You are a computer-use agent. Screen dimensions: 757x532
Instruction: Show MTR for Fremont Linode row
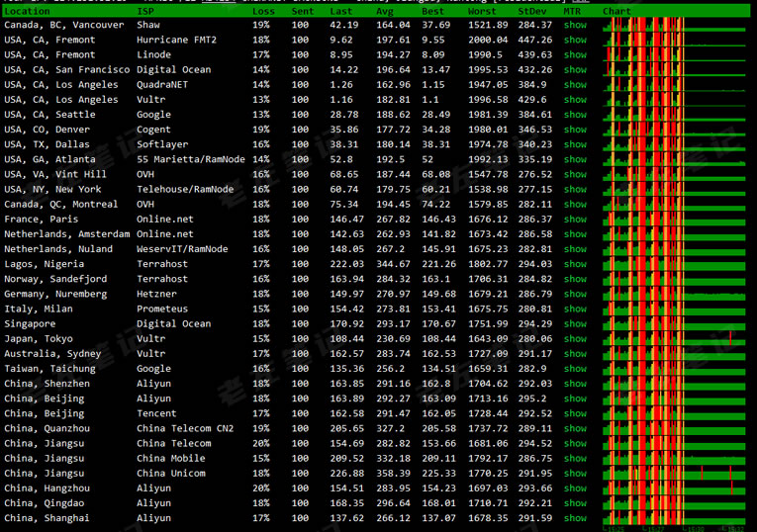tap(575, 54)
